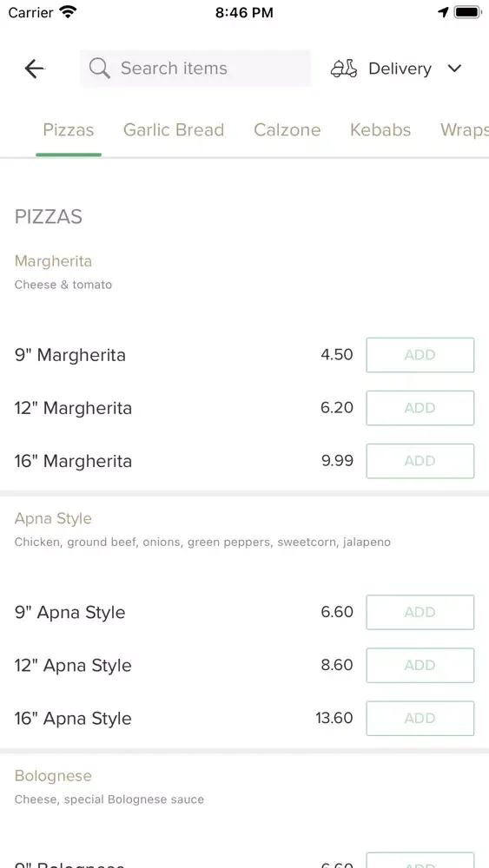Viewport: 489px width, 868px height.
Task: Switch to the Garlic Bread tab
Action: click(x=174, y=130)
